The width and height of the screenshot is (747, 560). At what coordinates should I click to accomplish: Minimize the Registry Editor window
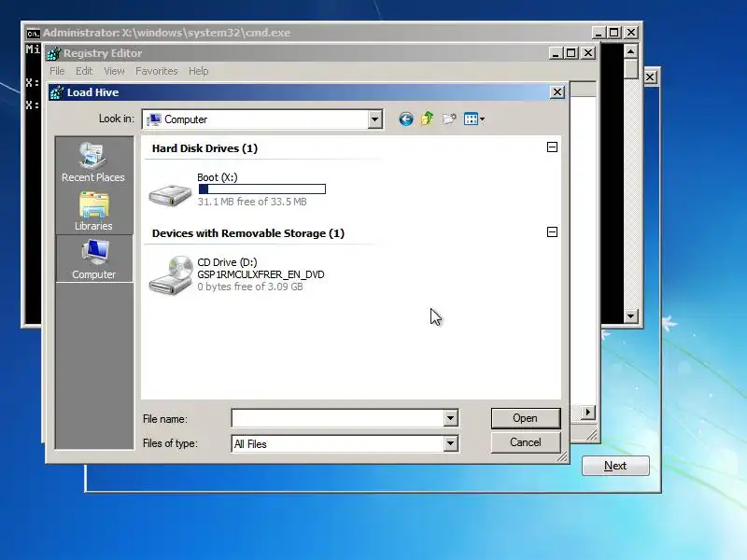pyautogui.click(x=556, y=53)
